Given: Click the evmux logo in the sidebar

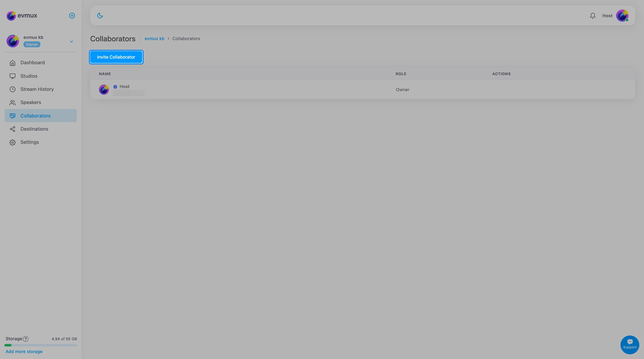Looking at the screenshot, I should point(22,16).
